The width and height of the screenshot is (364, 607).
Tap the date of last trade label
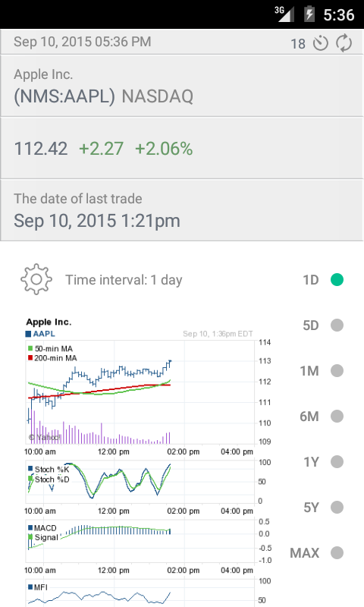click(78, 199)
